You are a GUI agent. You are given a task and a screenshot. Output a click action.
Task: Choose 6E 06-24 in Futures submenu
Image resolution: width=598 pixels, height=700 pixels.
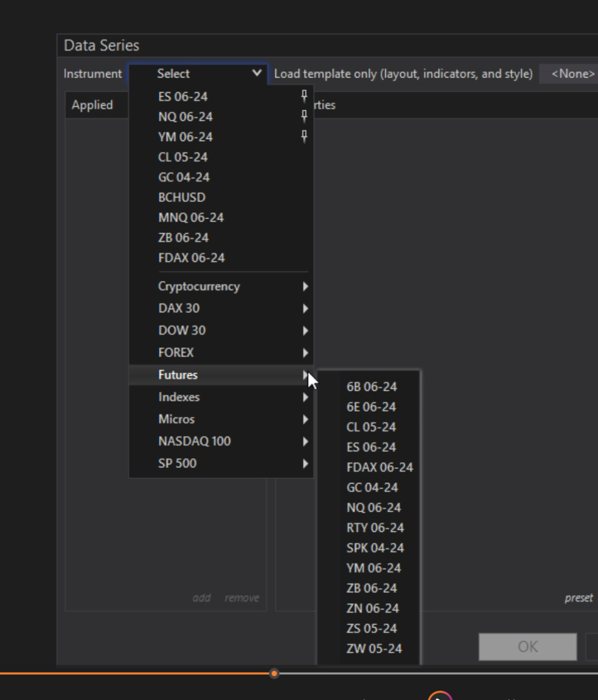[x=369, y=407]
